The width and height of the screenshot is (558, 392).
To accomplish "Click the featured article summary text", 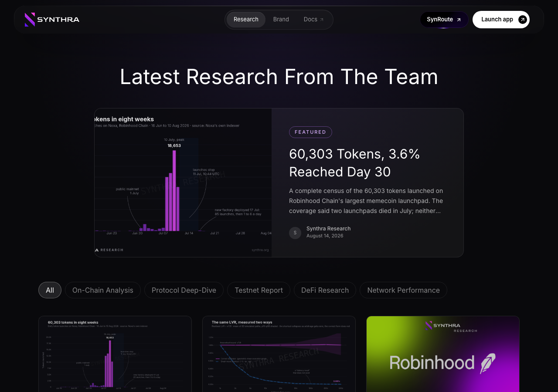I will point(366,201).
